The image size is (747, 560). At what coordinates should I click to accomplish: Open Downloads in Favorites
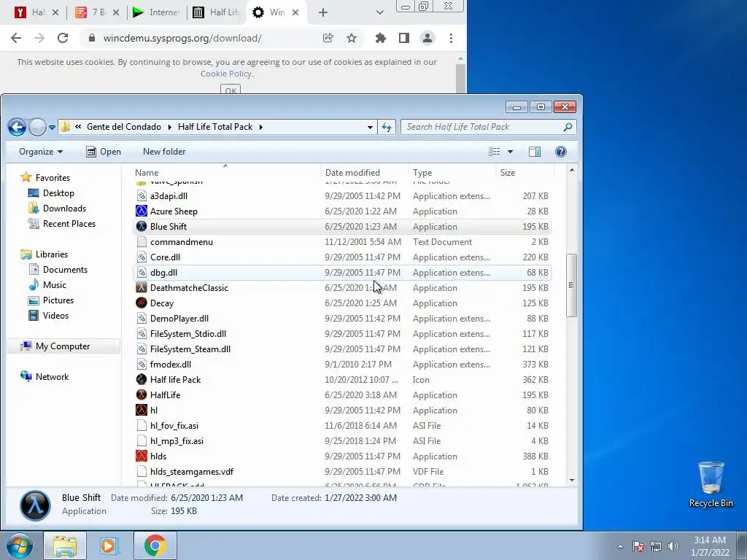(x=64, y=208)
